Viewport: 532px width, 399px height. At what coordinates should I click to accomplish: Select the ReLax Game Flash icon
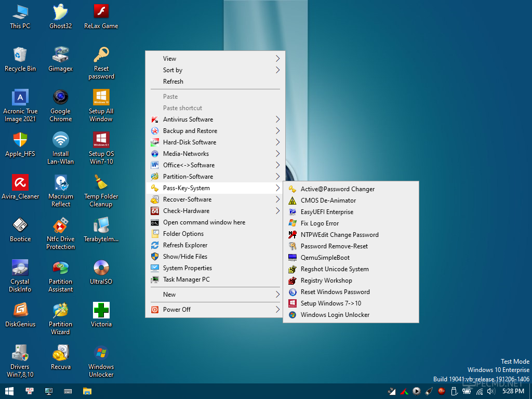pos(101,16)
